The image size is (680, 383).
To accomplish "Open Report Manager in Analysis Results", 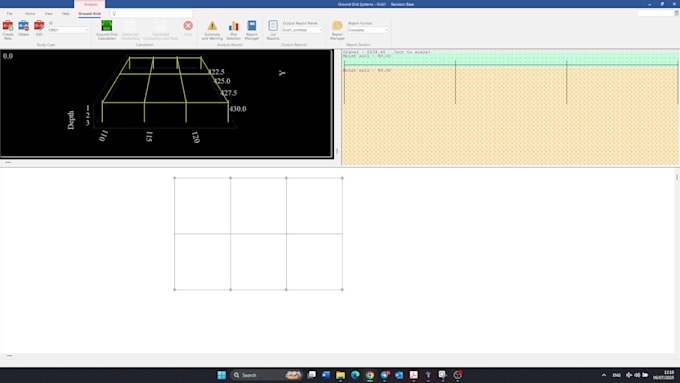I will pos(252,30).
